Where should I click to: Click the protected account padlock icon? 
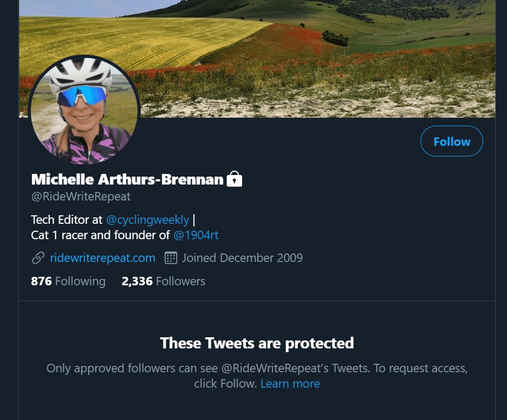point(235,180)
